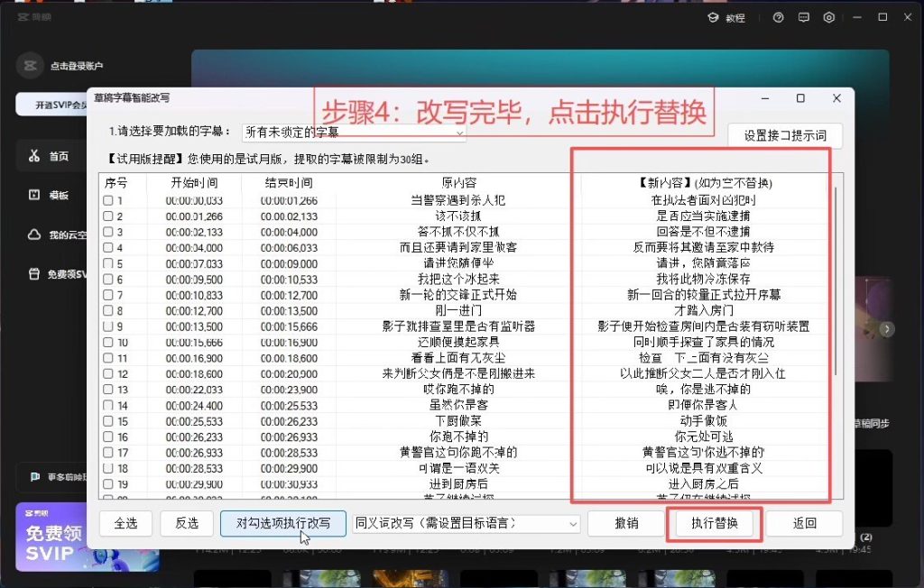Click 点击登录账户 login link
The height and width of the screenshot is (588, 924).
tap(77, 66)
